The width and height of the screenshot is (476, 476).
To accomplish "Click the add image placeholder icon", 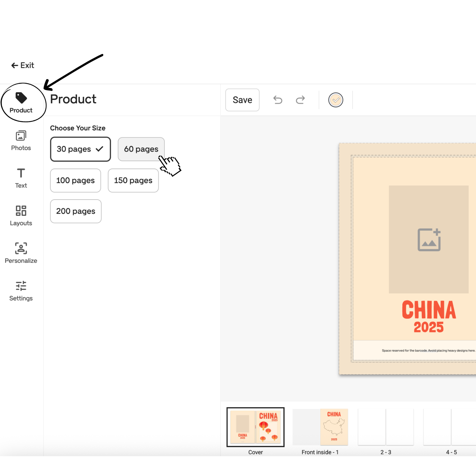I will pos(429,240).
